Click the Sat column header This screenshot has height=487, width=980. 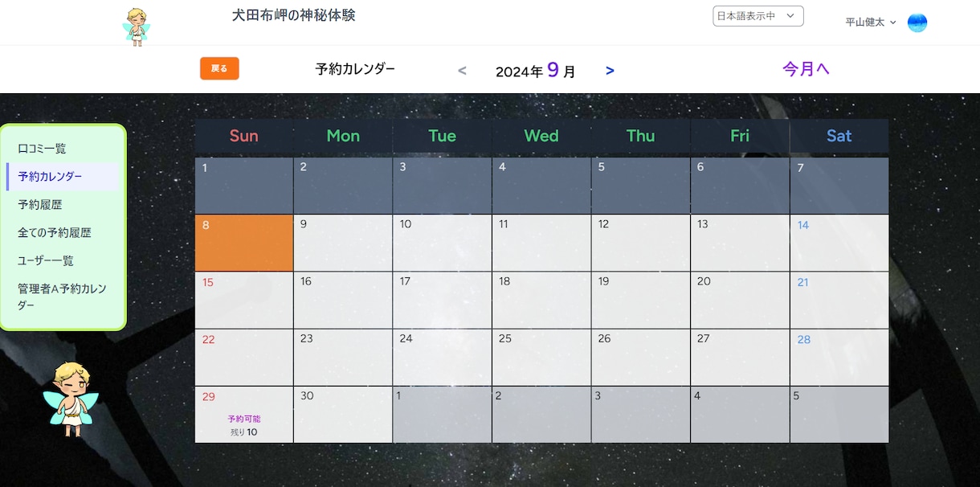(839, 136)
